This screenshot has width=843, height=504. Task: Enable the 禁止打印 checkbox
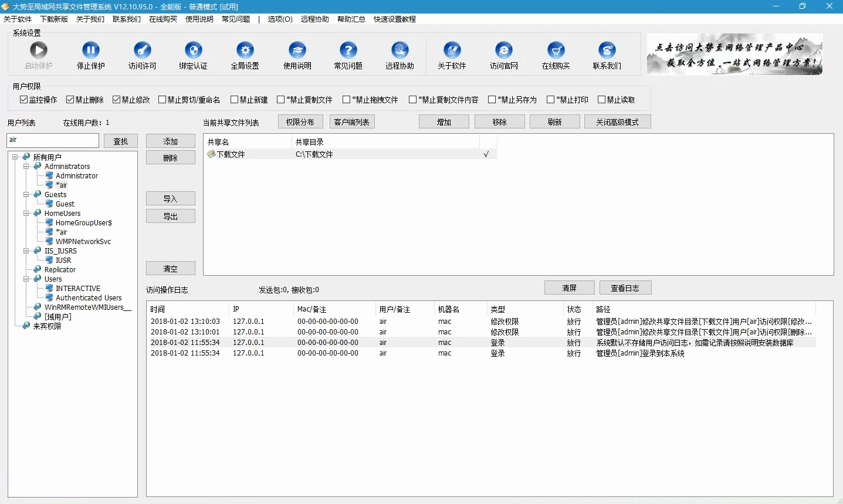pyautogui.click(x=550, y=100)
